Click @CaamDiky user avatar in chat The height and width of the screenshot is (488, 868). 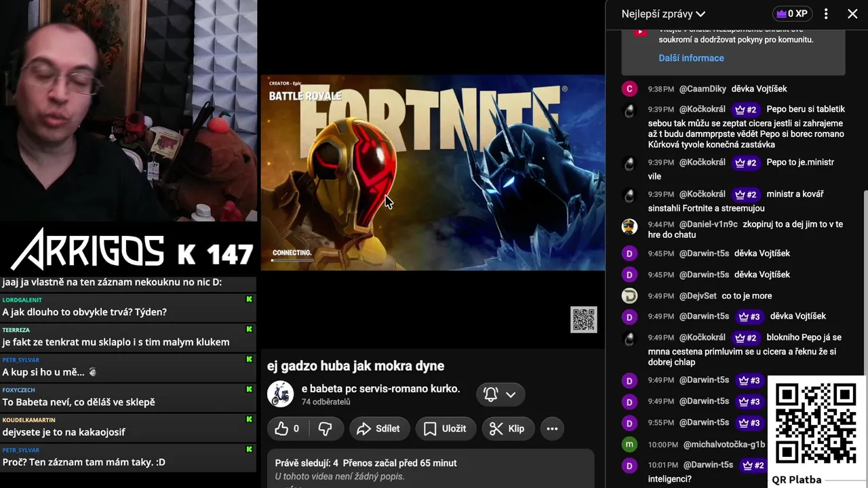tap(629, 89)
